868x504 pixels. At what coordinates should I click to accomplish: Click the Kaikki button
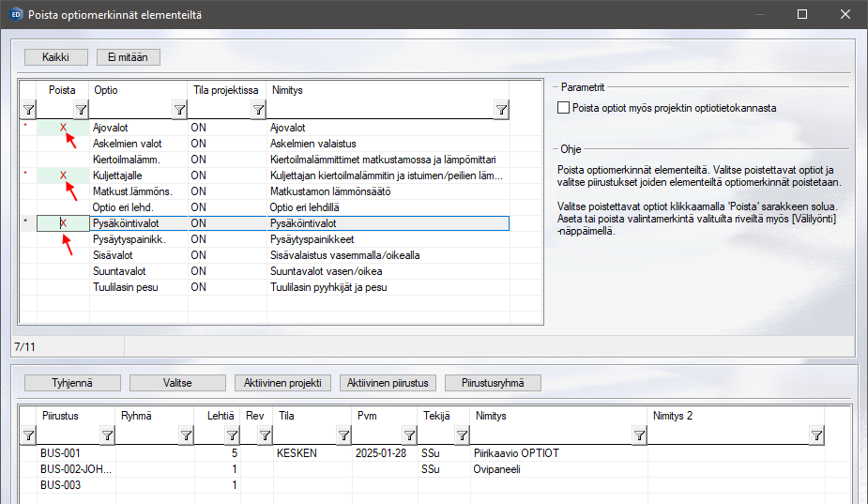pos(55,57)
